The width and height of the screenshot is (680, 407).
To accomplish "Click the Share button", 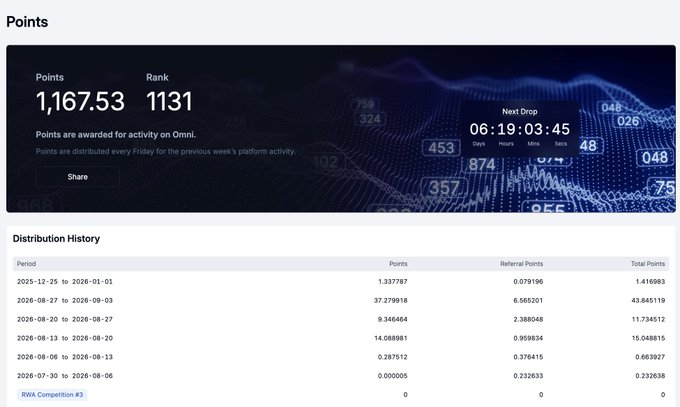I will 78,177.
